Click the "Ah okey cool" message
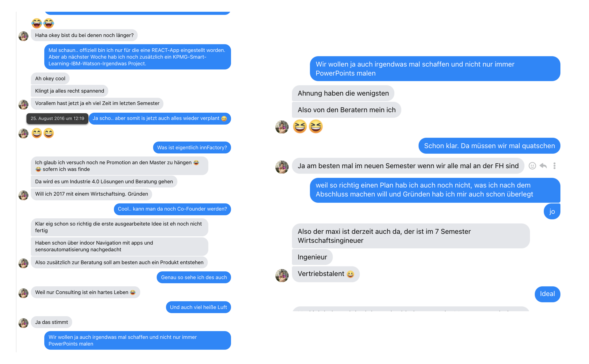 [50, 79]
